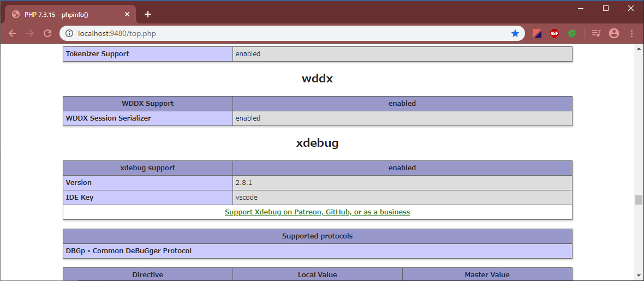Open the Adblock Plus extension
Viewport: 644px width, 281px height.
pos(554,34)
